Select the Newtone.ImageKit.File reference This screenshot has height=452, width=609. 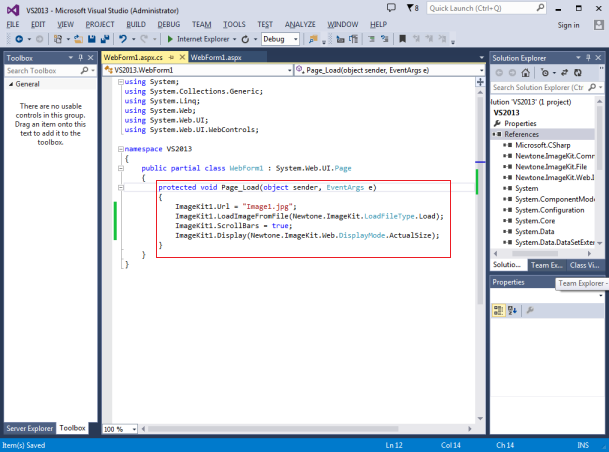click(551, 167)
